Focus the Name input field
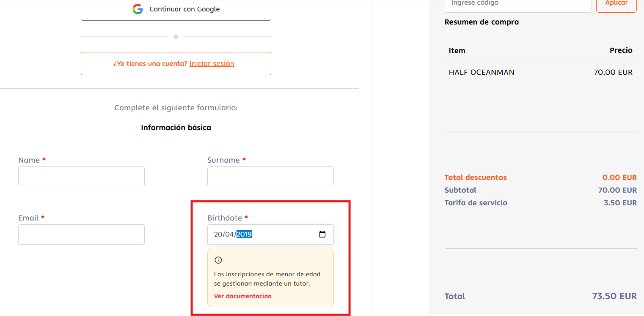 pyautogui.click(x=81, y=176)
